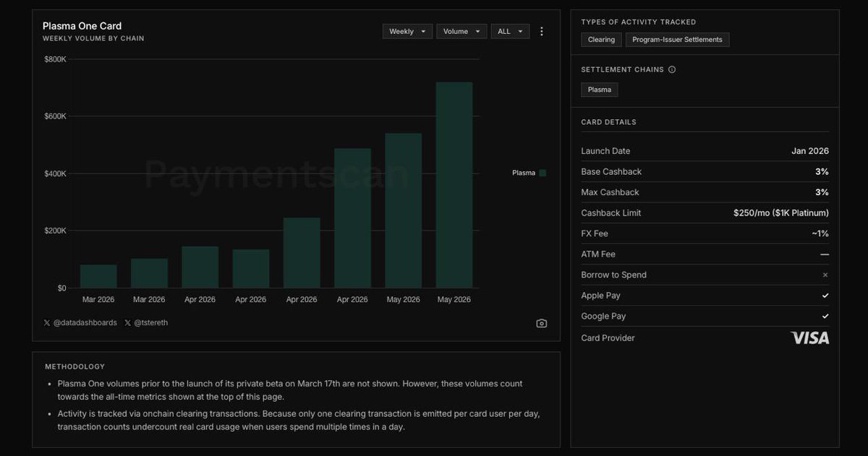Image resolution: width=868 pixels, height=456 pixels.
Task: Click the Base Cashback label
Action: pos(611,171)
